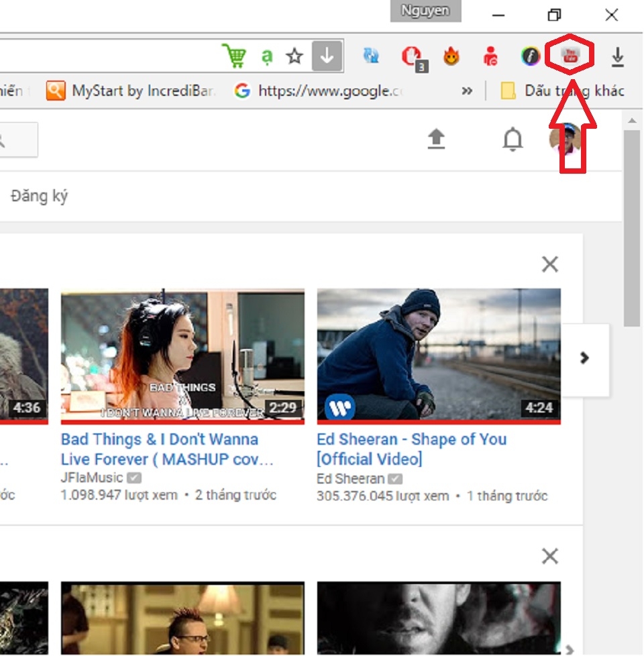Open the red person extension icon
The width and height of the screenshot is (644, 656).
[490, 56]
